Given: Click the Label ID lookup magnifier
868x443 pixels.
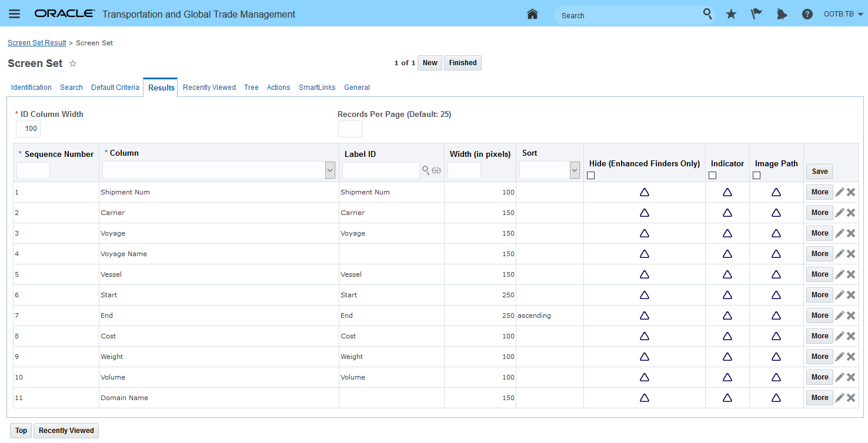Looking at the screenshot, I should pyautogui.click(x=426, y=170).
